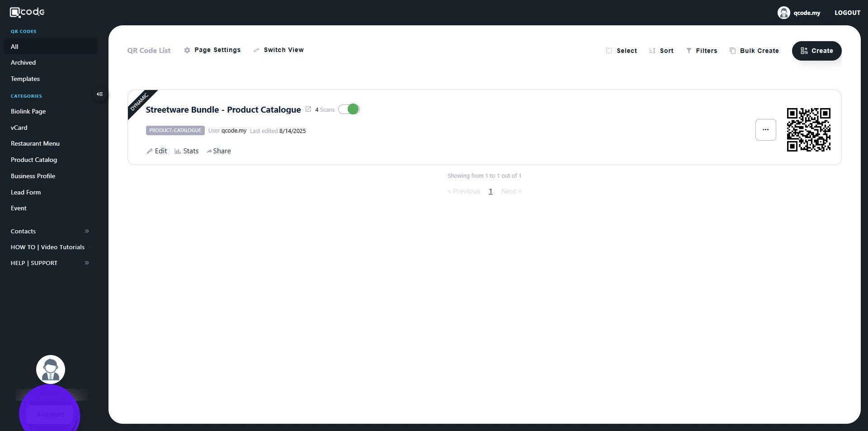Open Business Profile category
This screenshot has width=868, height=431.
pyautogui.click(x=33, y=176)
